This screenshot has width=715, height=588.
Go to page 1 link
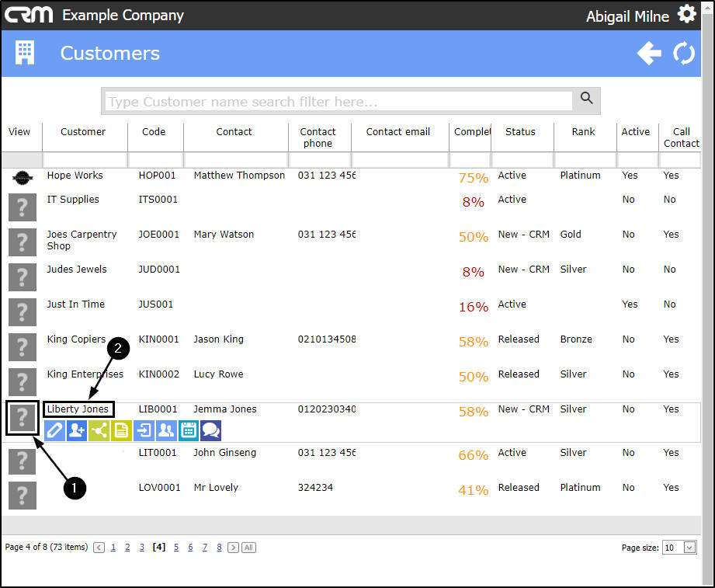pyautogui.click(x=113, y=547)
